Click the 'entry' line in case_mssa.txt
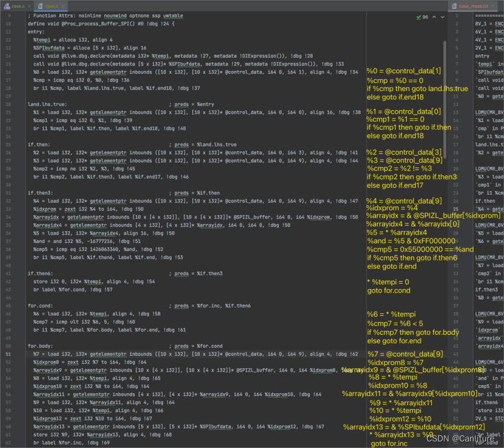The image size is (504, 448). [x=482, y=56]
